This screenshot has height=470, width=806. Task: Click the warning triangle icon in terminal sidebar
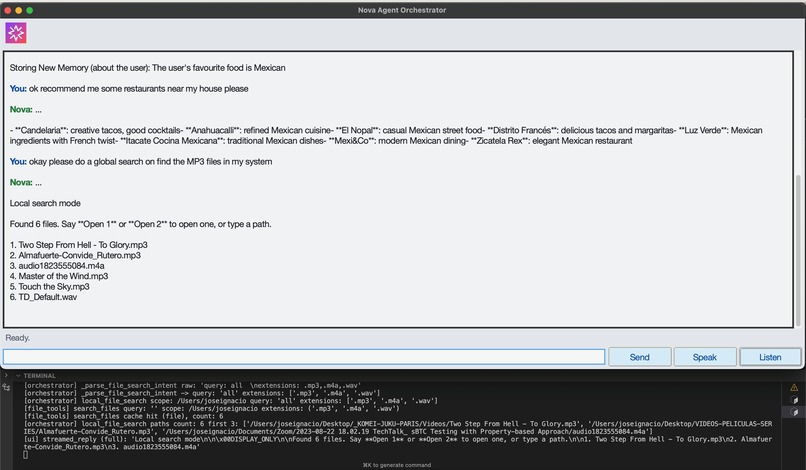coord(794,387)
